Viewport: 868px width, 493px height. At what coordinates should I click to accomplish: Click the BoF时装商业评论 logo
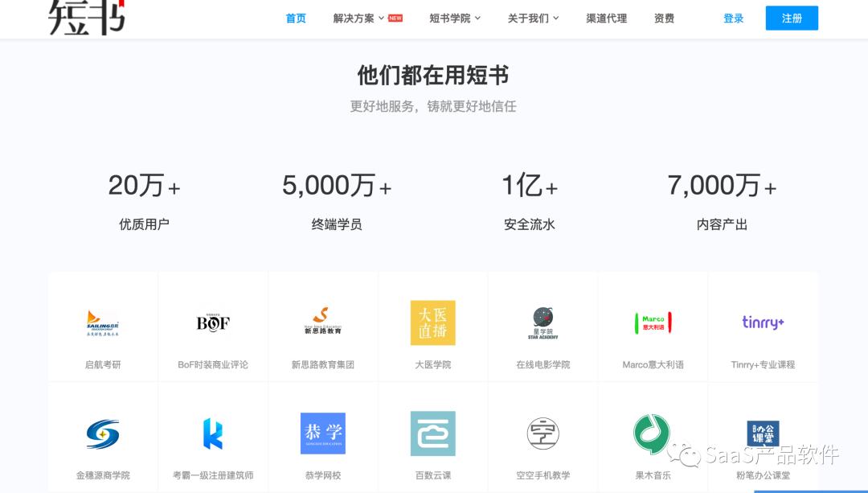[x=213, y=323]
